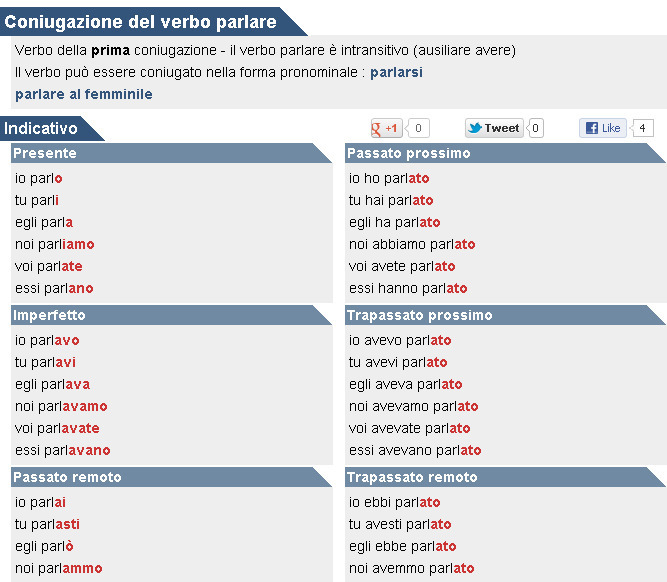The height and width of the screenshot is (582, 667).
Task: Click the conjugation 'egli ebbe parlato'
Action: [402, 546]
